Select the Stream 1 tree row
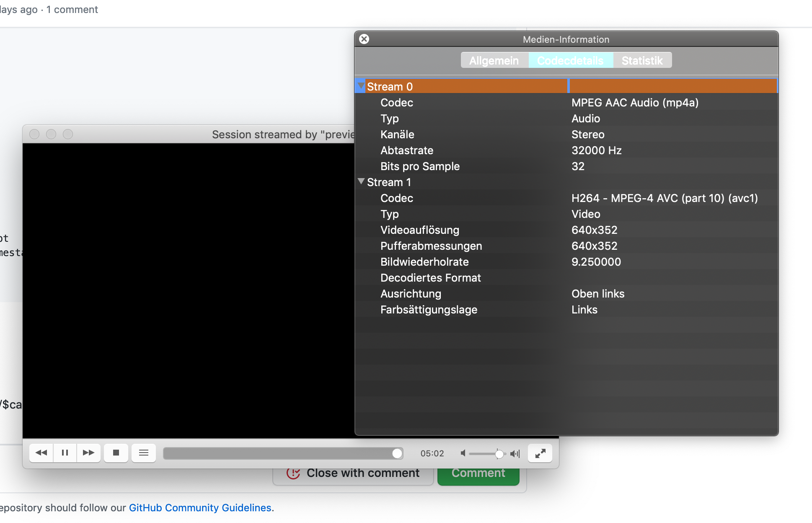Viewport: 812px width, 523px height. [x=389, y=182]
